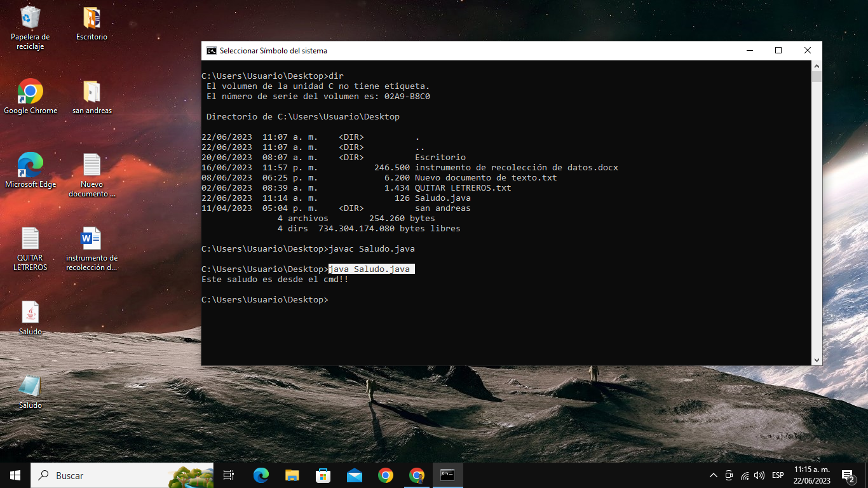Select the Saludo file with Java icon
Screen dimensions: 868x488
tap(30, 318)
